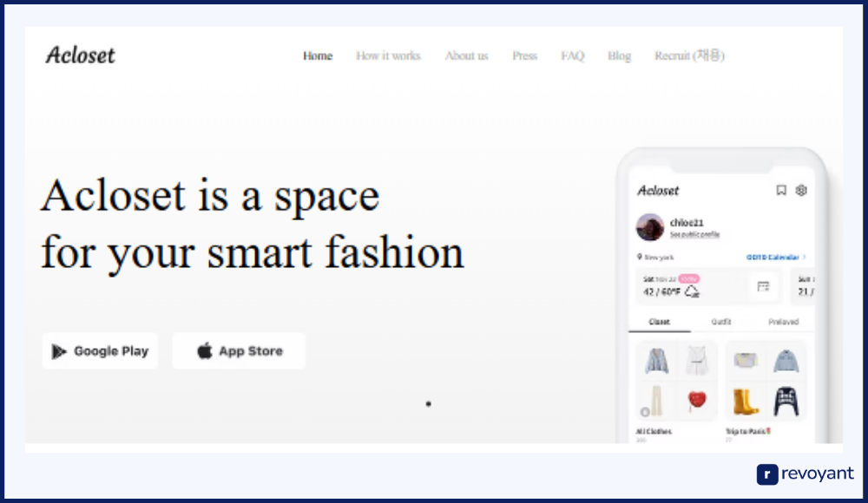Download via Google Play button
868x503 pixels.
click(x=100, y=351)
